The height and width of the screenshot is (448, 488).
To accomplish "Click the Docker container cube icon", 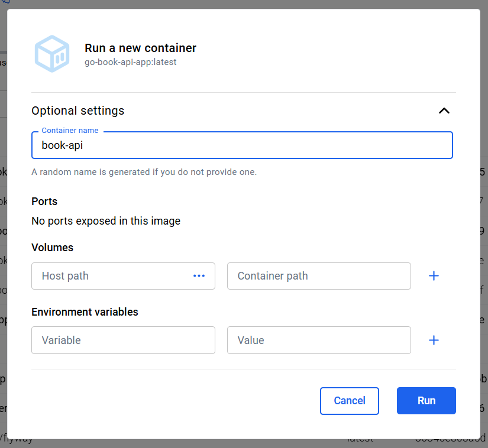I will 52,54.
